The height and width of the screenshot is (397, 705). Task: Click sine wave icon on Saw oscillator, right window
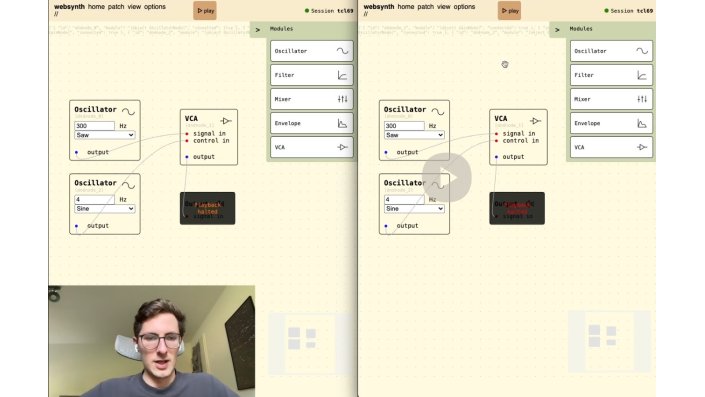(x=438, y=111)
